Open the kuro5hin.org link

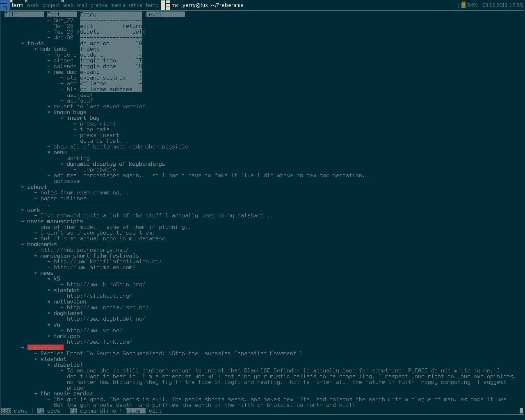106,284
